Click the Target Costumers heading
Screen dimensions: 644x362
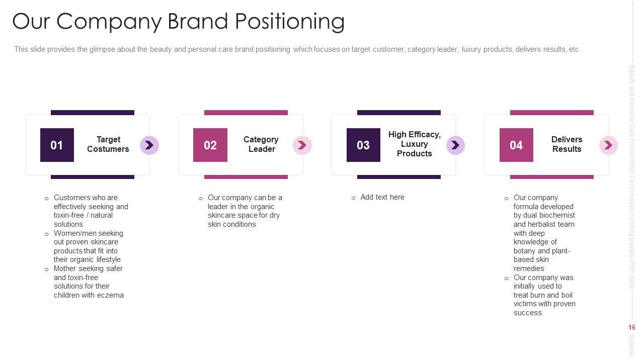[x=108, y=144]
